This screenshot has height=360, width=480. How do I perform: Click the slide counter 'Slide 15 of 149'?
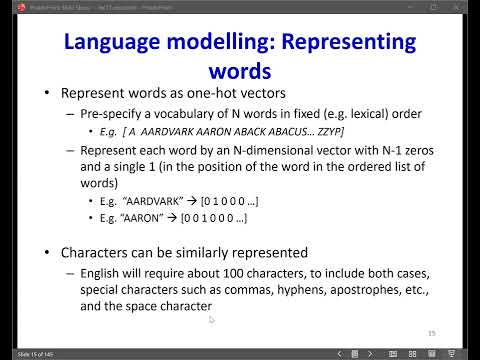[35, 354]
